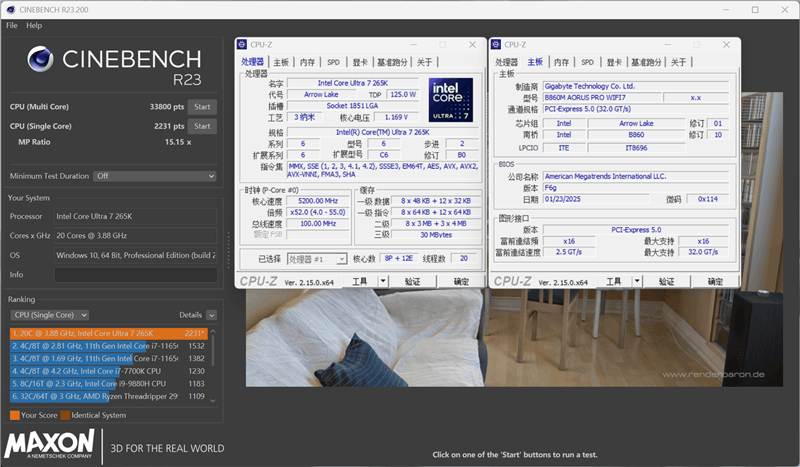Screen dimensions: 800x467
Task: Click 验证 button in right CPU-Z
Action: [666, 281]
